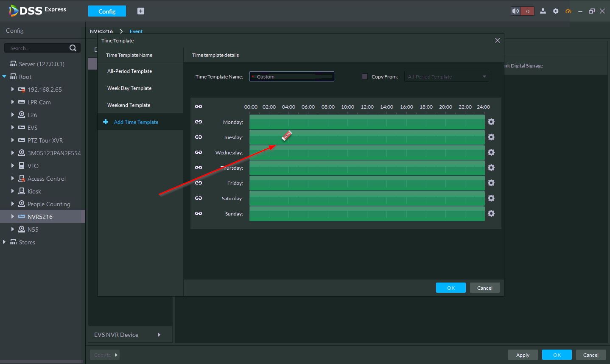Click Add Time Template
Viewport: 610px width, 364px height.
(x=136, y=122)
